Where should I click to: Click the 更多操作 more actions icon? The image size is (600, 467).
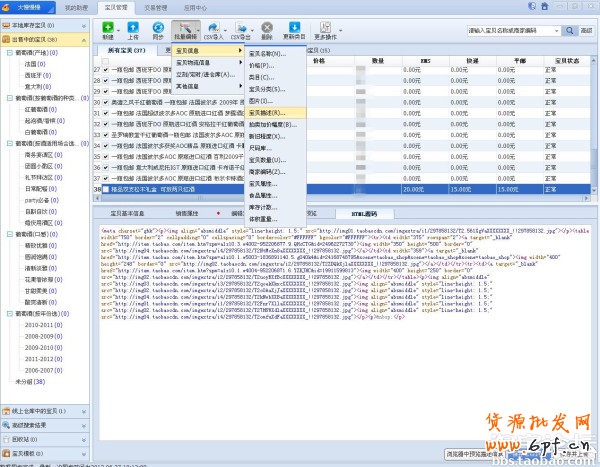click(325, 28)
